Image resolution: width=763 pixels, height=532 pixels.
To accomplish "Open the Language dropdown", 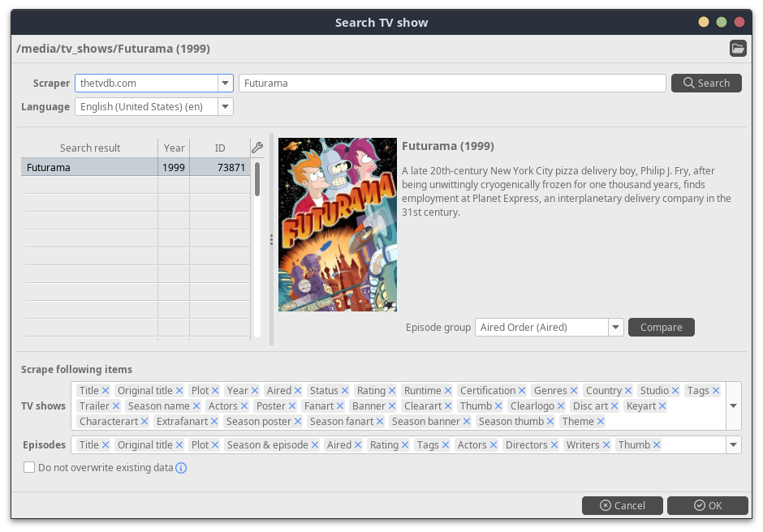I will pos(225,107).
